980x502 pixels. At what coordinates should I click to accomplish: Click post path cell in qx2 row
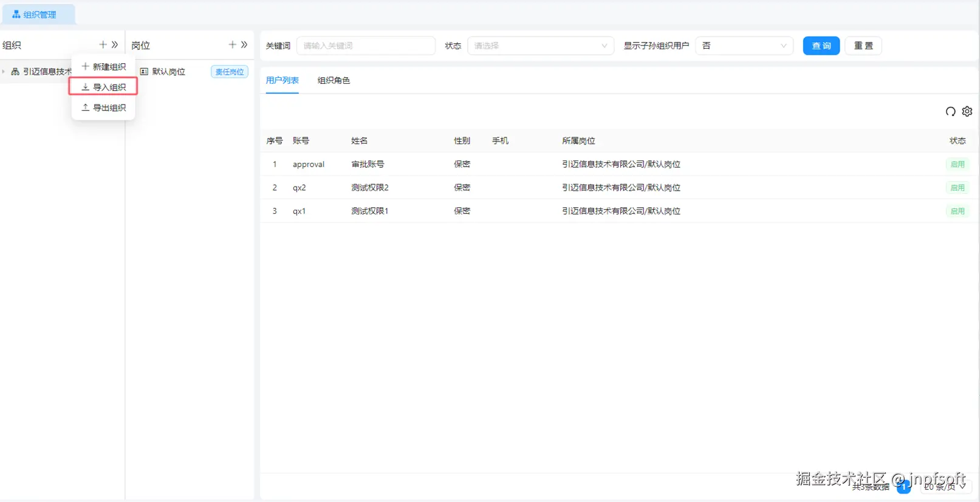(621, 188)
